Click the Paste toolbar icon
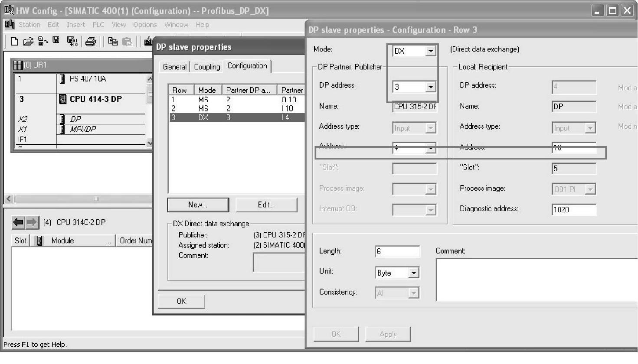The height and width of the screenshot is (364, 638). click(x=127, y=42)
